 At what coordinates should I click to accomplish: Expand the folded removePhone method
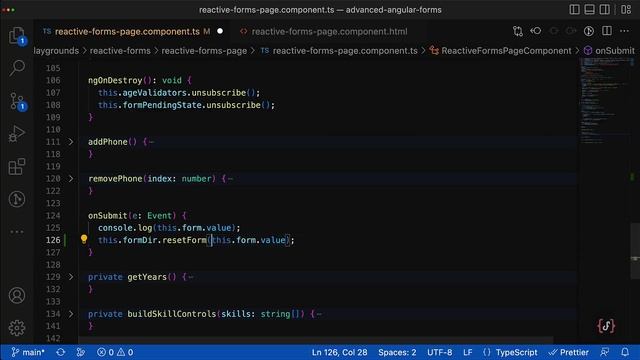(71, 179)
